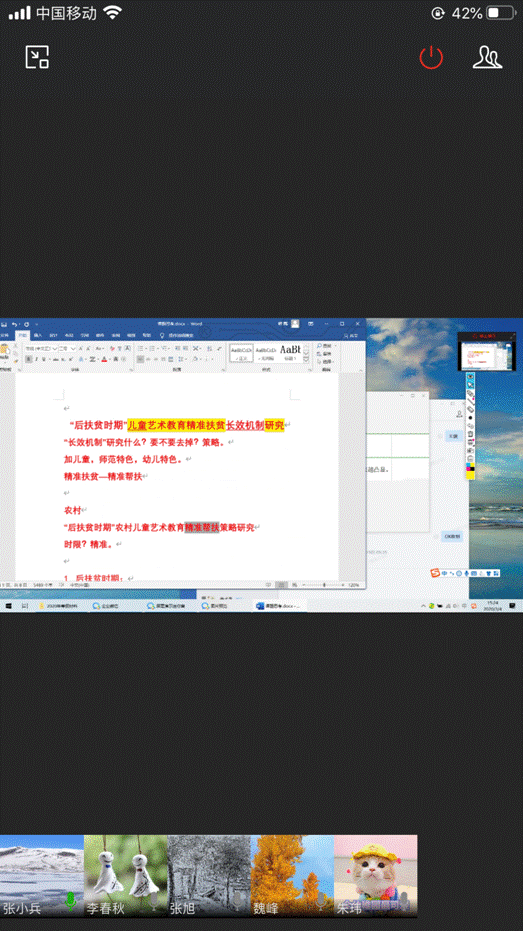
Task: Toggle 张小兵's green microphone indicator
Action: (71, 901)
